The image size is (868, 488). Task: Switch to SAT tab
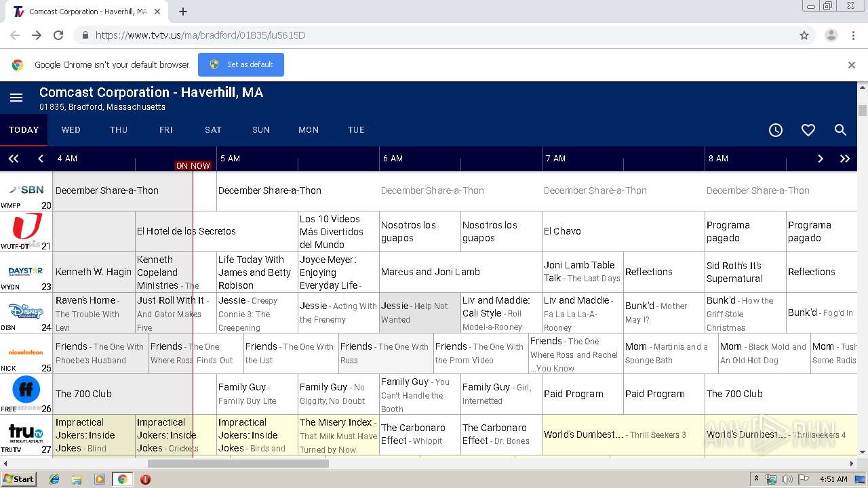tap(214, 130)
